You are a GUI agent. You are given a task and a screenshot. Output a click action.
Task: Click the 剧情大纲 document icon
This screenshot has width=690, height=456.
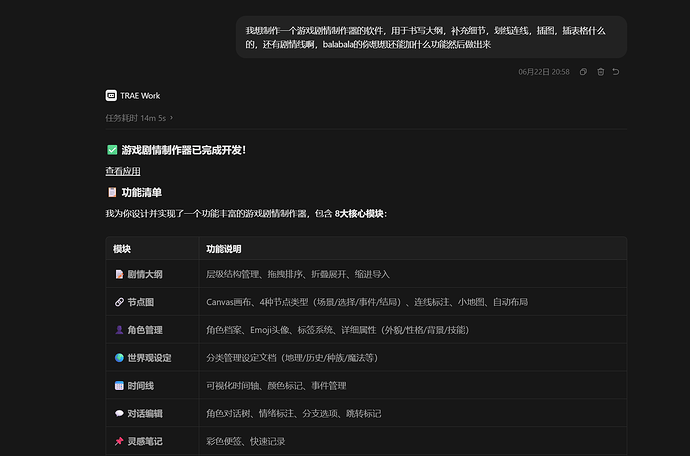pyautogui.click(x=119, y=274)
